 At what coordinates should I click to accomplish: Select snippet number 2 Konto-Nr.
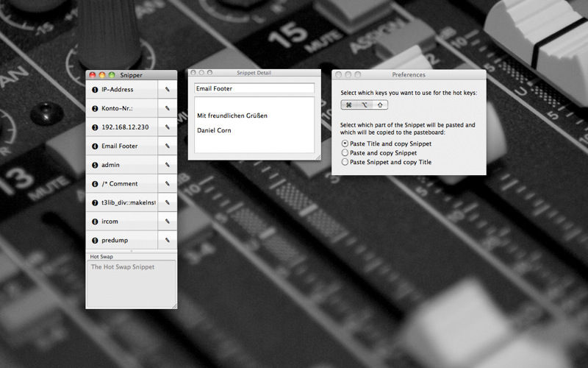coord(122,108)
